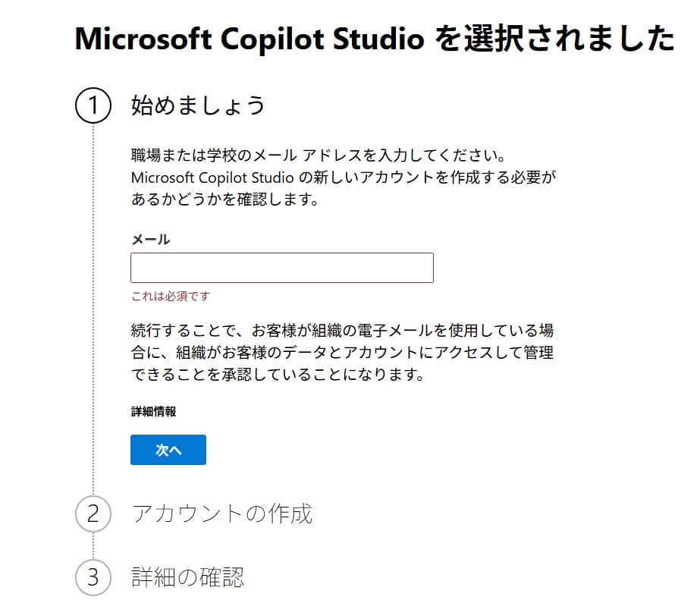
Task: Click the consent line starting 合に、組織がお客様
Action: tap(342, 353)
